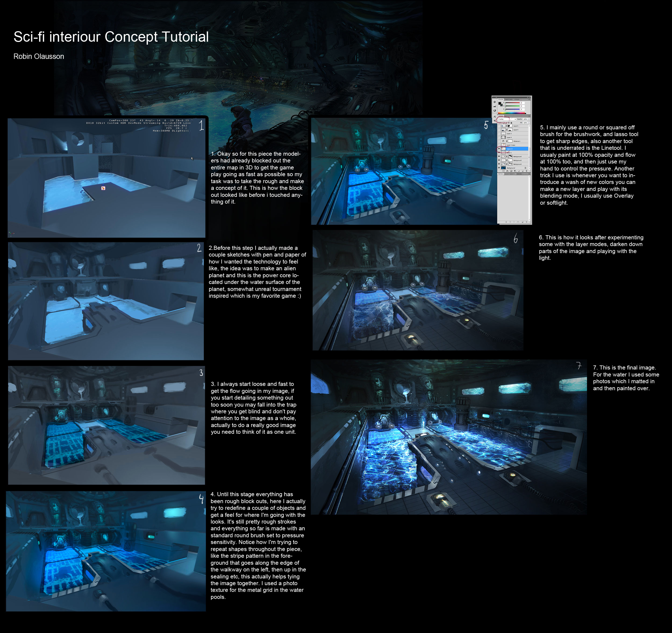The image size is (672, 633).
Task: Click the Layers list scrollbar down arrow
Action: coord(530,169)
